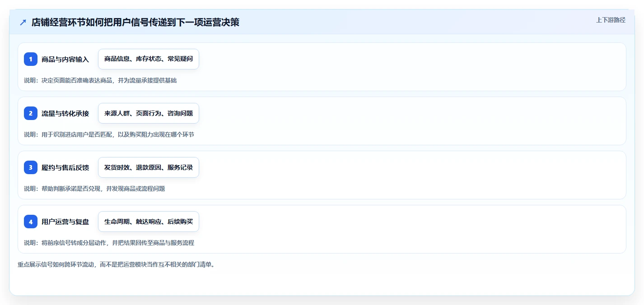Click the 商品信息、库存状态、常见疑问 tag
Image resolution: width=644 pixels, height=305 pixels.
[149, 59]
